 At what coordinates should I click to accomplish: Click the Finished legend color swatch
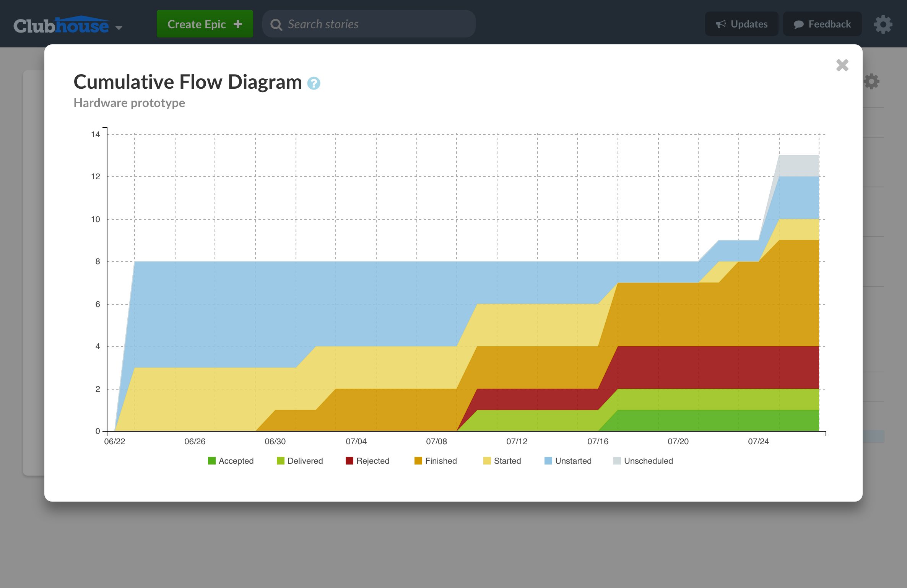[418, 461]
